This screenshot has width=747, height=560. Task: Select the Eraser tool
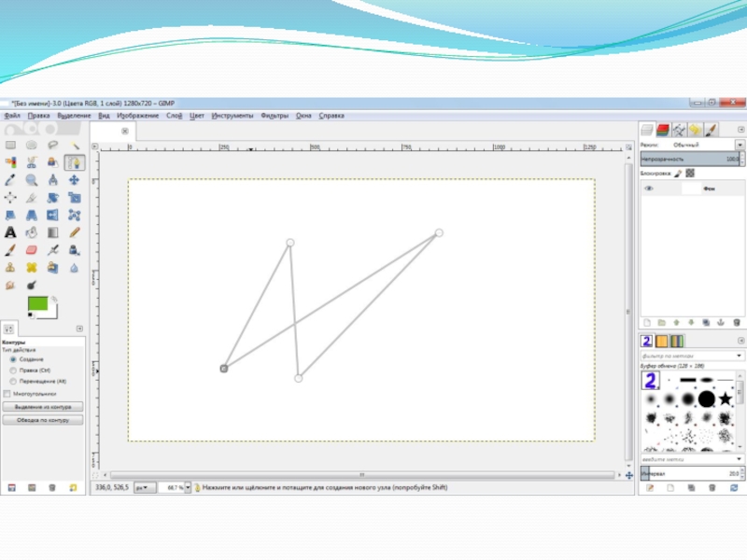(x=32, y=250)
